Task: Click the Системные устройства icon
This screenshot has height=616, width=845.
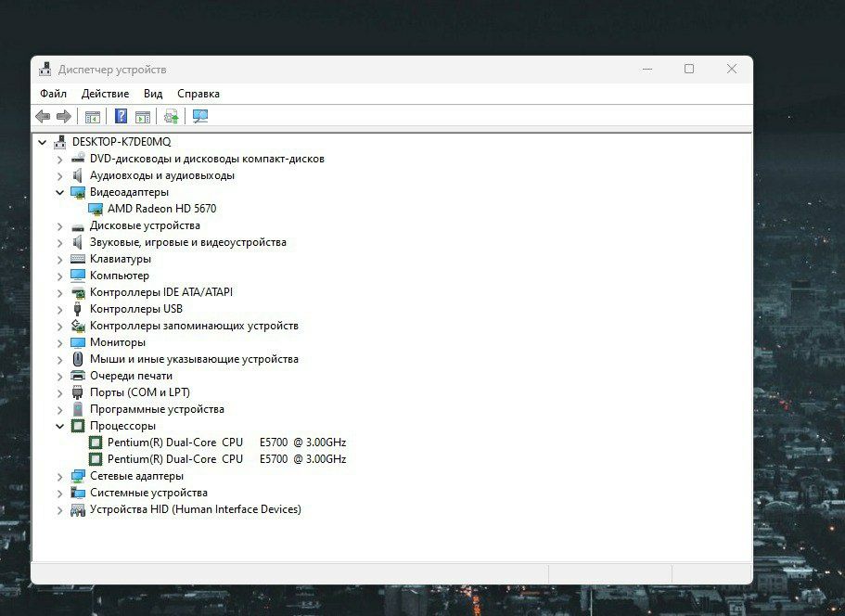Action: [78, 493]
